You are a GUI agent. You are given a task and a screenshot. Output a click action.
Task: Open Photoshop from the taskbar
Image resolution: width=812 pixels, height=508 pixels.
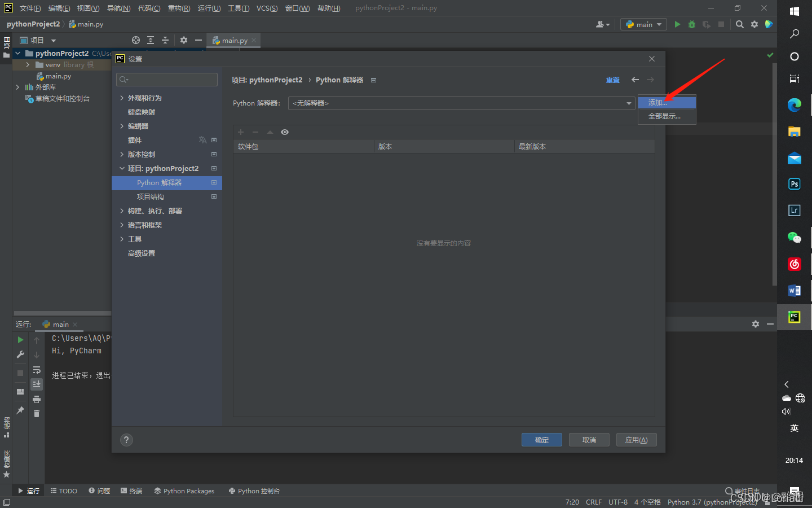point(795,184)
